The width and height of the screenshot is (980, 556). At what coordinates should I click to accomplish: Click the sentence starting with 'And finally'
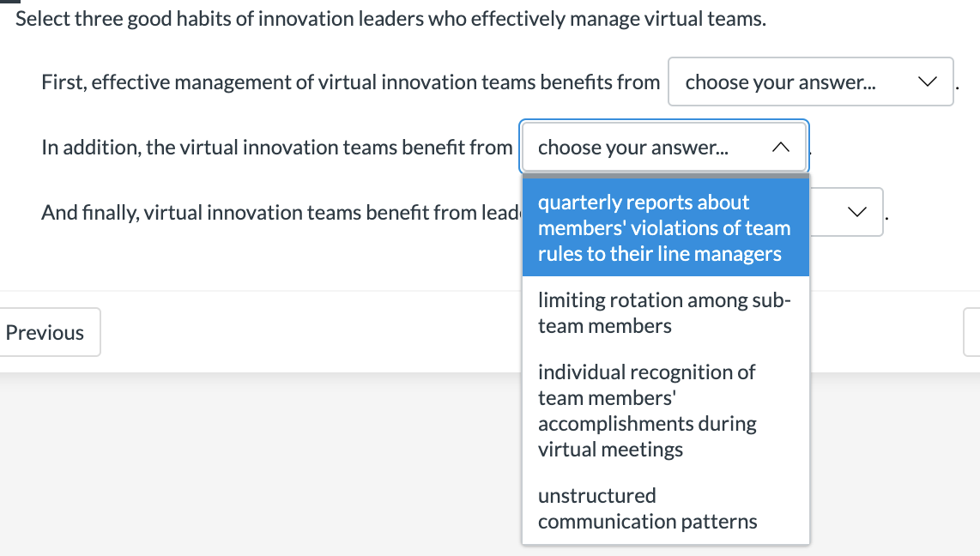click(257, 212)
